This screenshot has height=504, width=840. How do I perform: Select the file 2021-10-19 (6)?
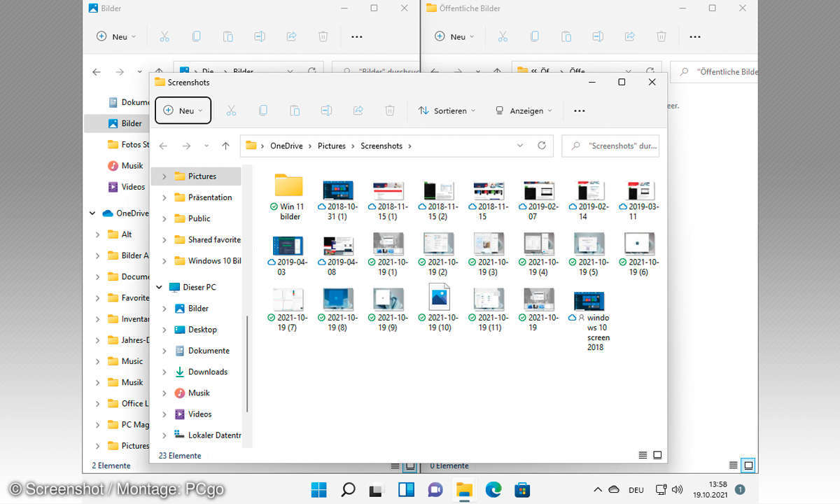(x=640, y=255)
